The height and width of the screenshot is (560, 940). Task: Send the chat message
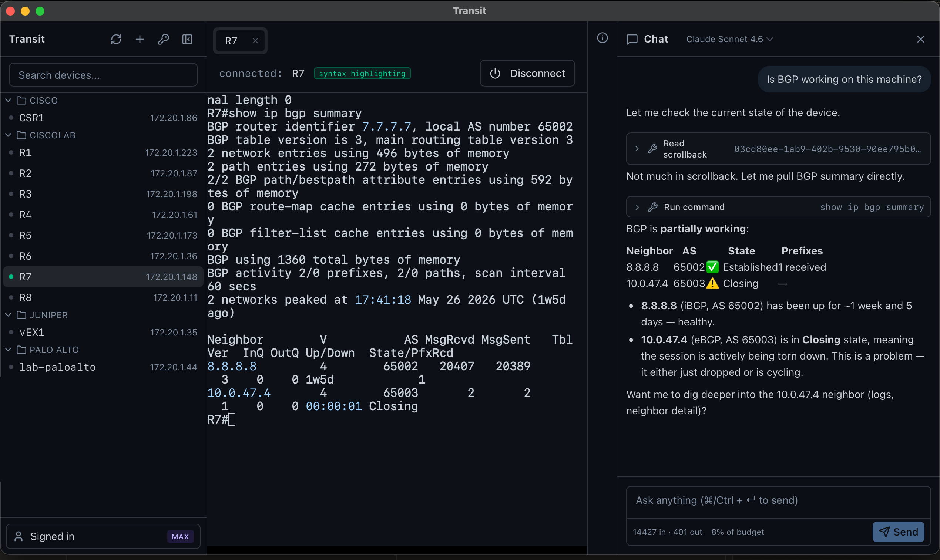pos(898,532)
